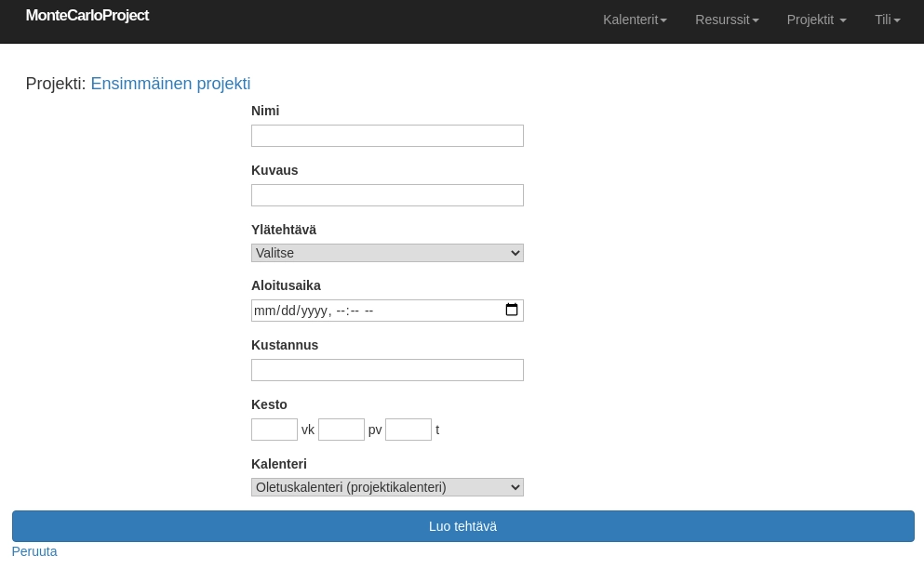The height and width of the screenshot is (569, 924).
Task: Open the Ensimmäinen projekti project link
Action: point(170,84)
